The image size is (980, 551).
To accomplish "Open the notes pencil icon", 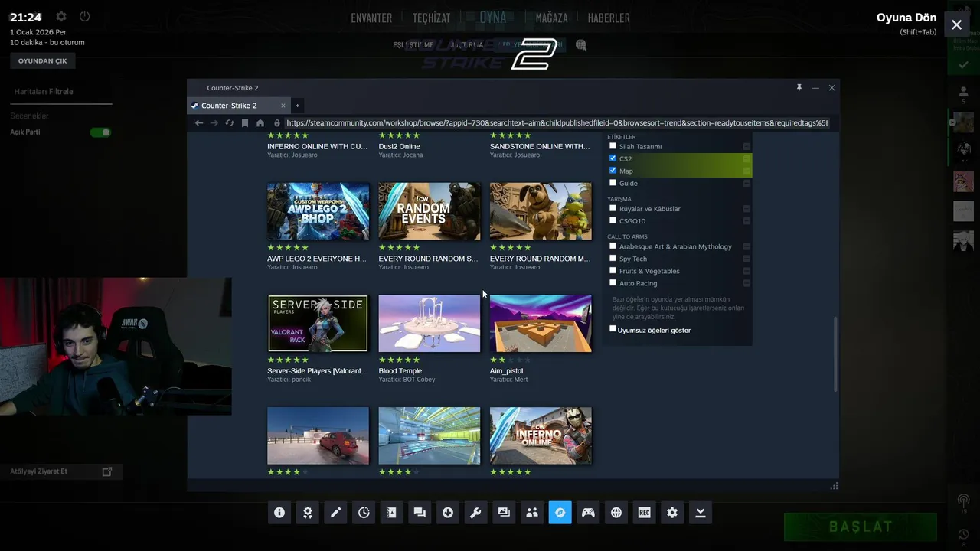I will (335, 513).
